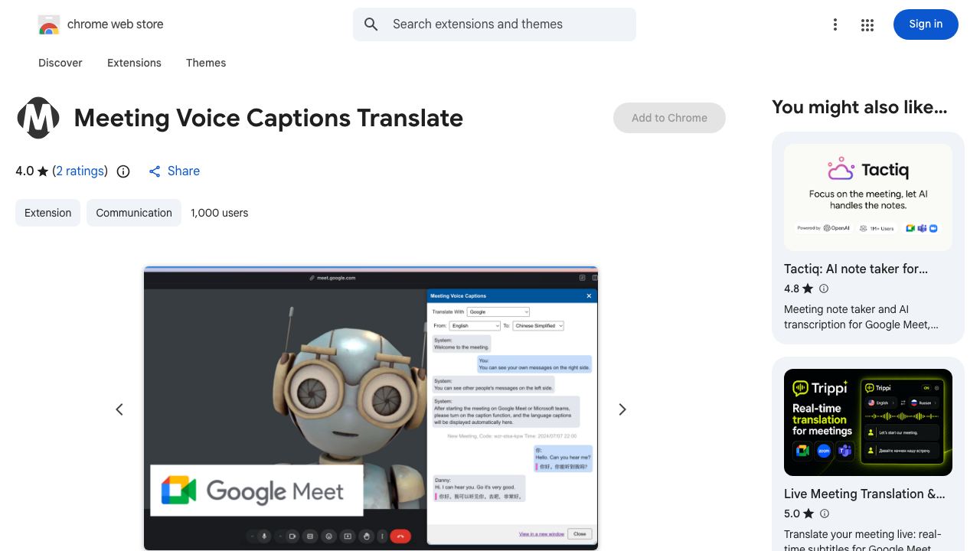Open the Extensions tab

tap(134, 63)
